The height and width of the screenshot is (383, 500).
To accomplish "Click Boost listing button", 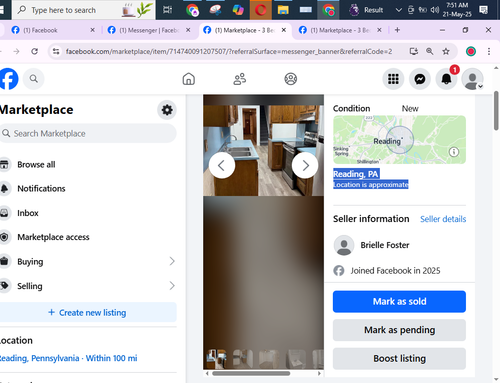I will pyautogui.click(x=399, y=359).
